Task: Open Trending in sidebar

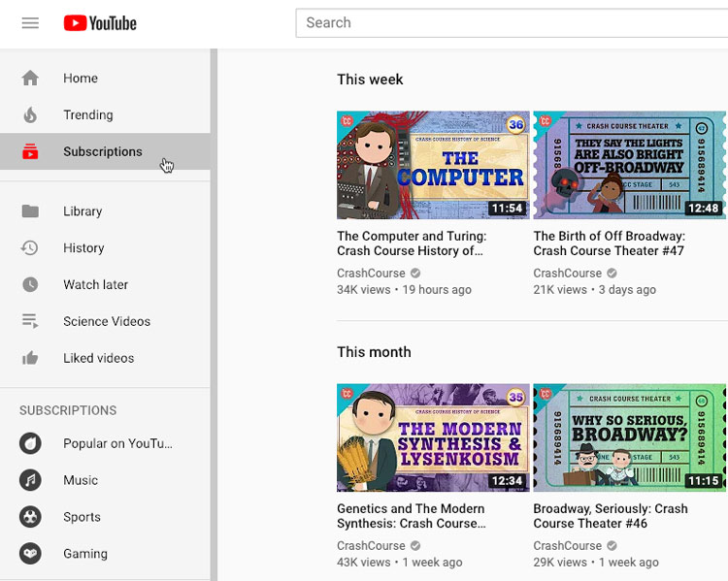Action: (105, 114)
